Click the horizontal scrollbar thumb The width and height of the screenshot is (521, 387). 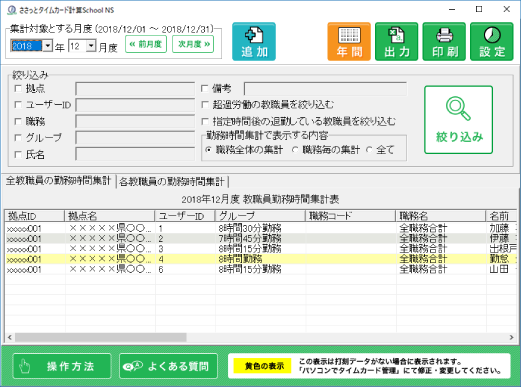pos(101,337)
